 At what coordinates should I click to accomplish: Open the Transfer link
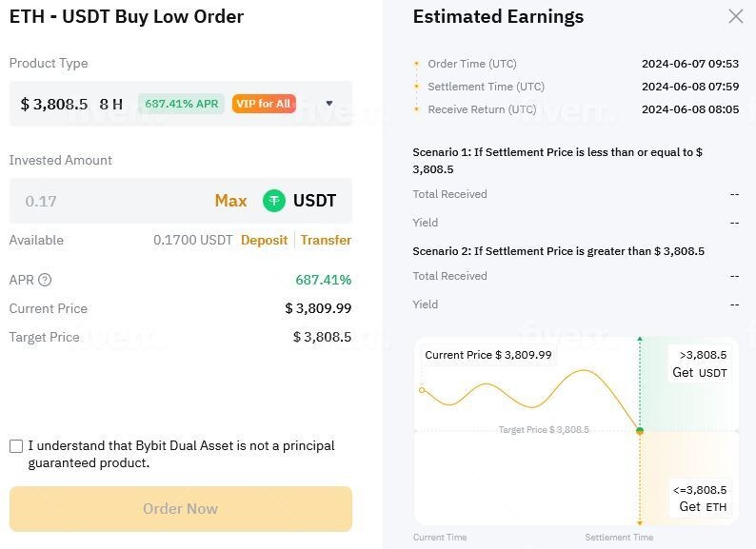[x=326, y=240]
